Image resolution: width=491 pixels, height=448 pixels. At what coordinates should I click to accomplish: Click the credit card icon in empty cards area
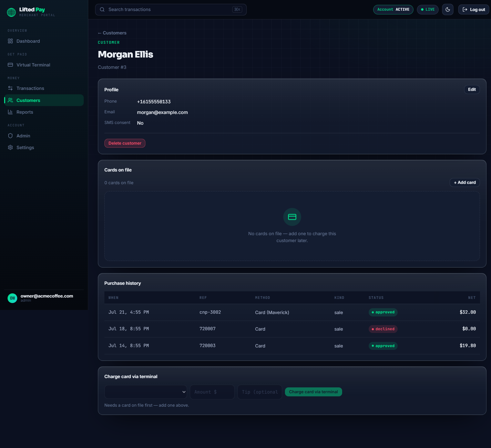292,217
